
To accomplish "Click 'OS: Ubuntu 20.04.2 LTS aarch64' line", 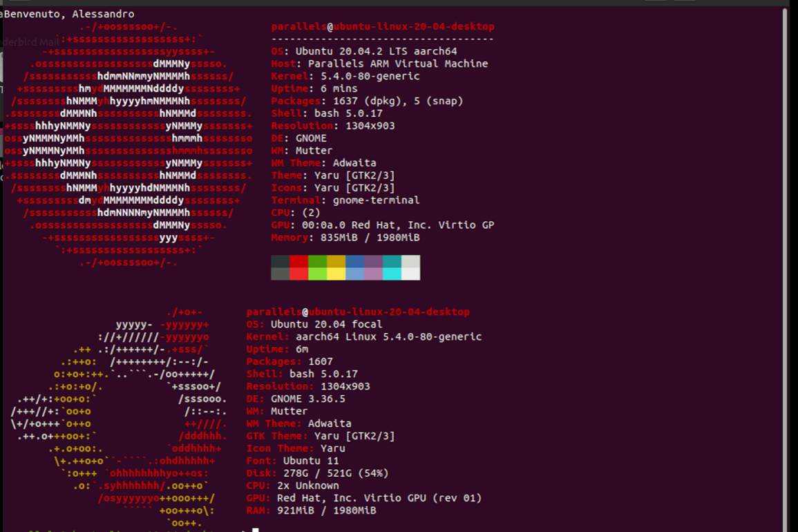I will pyautogui.click(x=364, y=51).
